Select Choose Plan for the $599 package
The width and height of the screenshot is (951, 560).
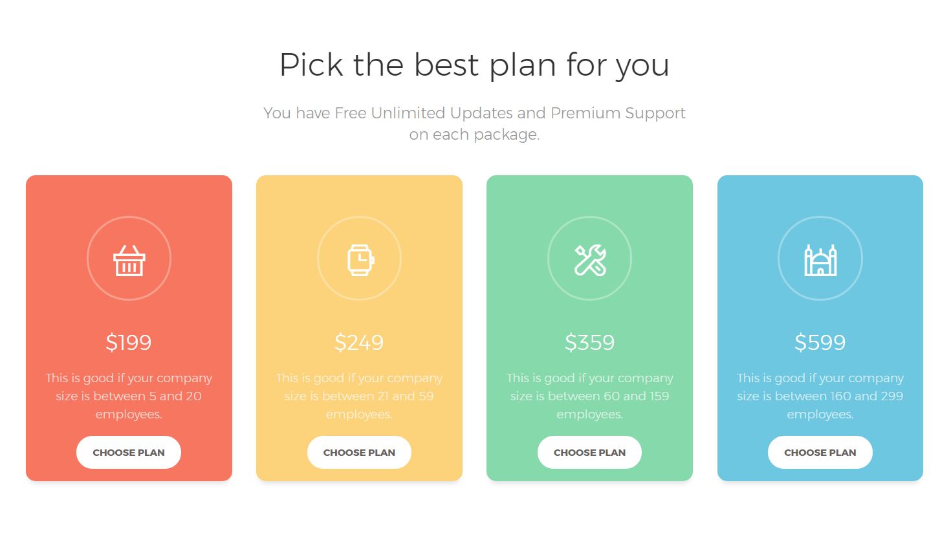click(820, 452)
